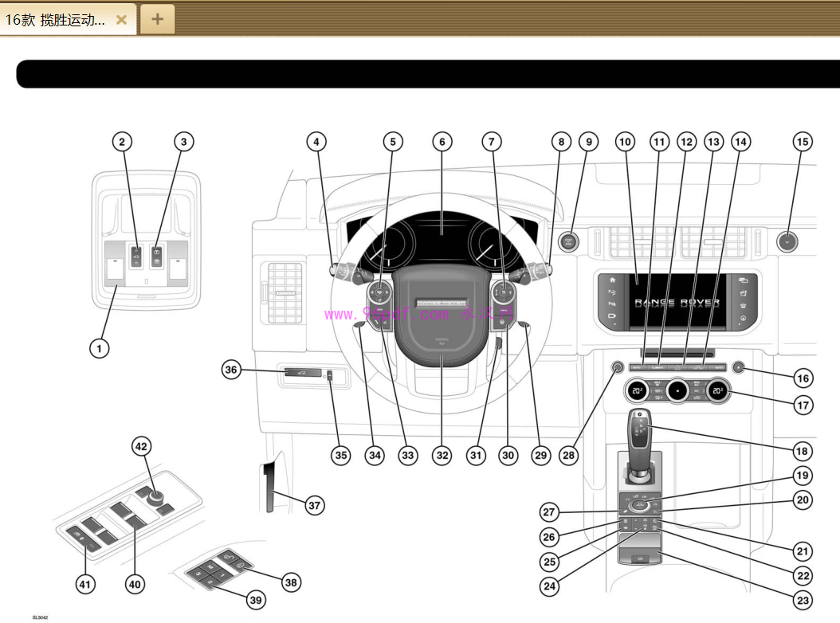
Task: Click the hazard warning triangle button
Action: pos(677,367)
